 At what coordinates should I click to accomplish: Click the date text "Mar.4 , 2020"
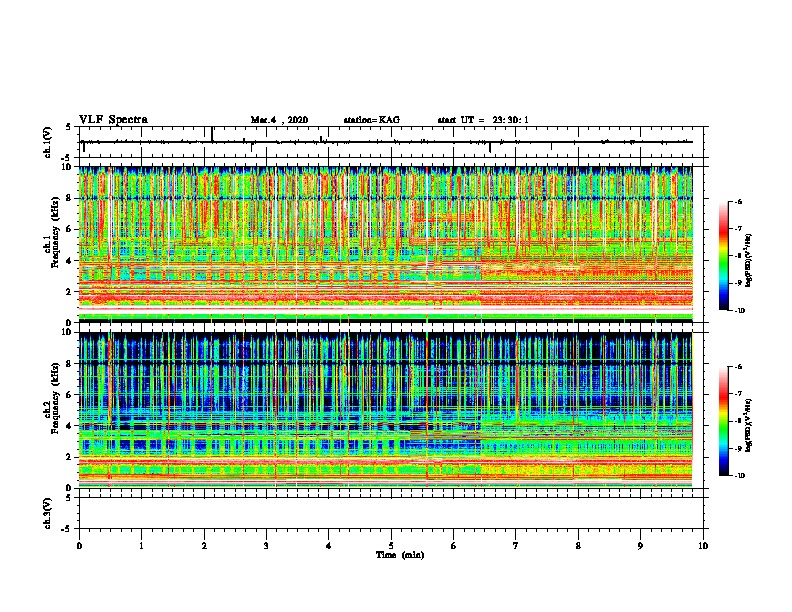coord(279,120)
